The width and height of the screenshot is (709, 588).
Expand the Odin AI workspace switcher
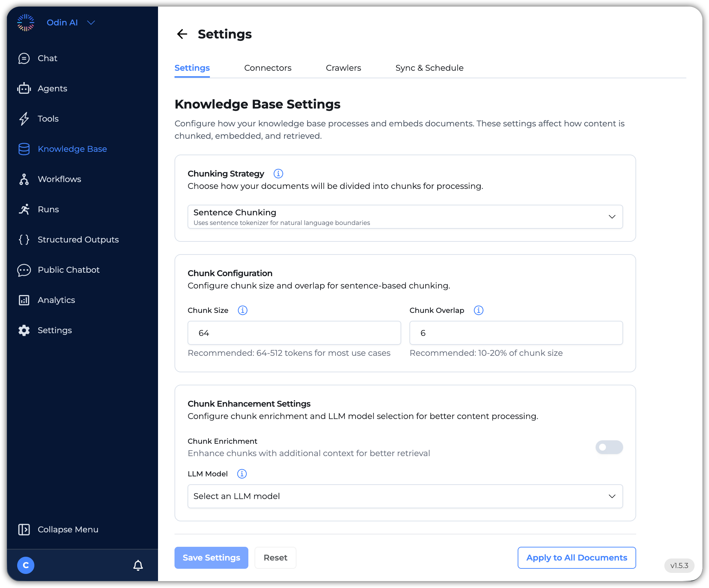tap(91, 22)
